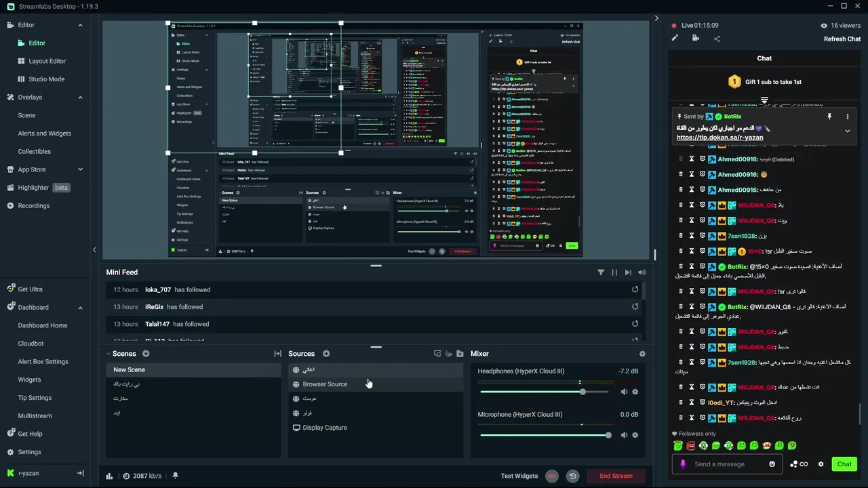This screenshot has height=488, width=868.
Task: Click the add folder icon in Sources
Action: pyautogui.click(x=460, y=354)
